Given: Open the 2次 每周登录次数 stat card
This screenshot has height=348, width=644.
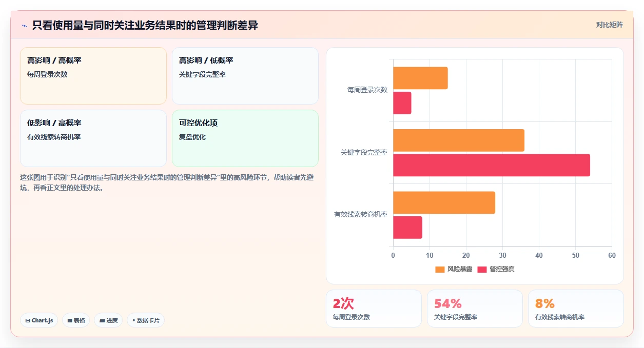Looking at the screenshot, I should point(374,309).
